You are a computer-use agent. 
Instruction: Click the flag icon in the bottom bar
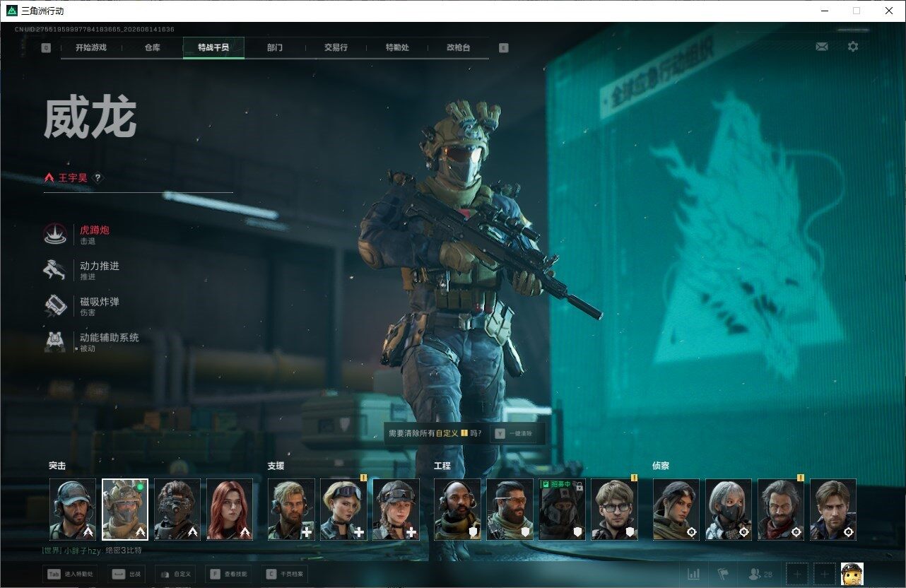[723, 575]
